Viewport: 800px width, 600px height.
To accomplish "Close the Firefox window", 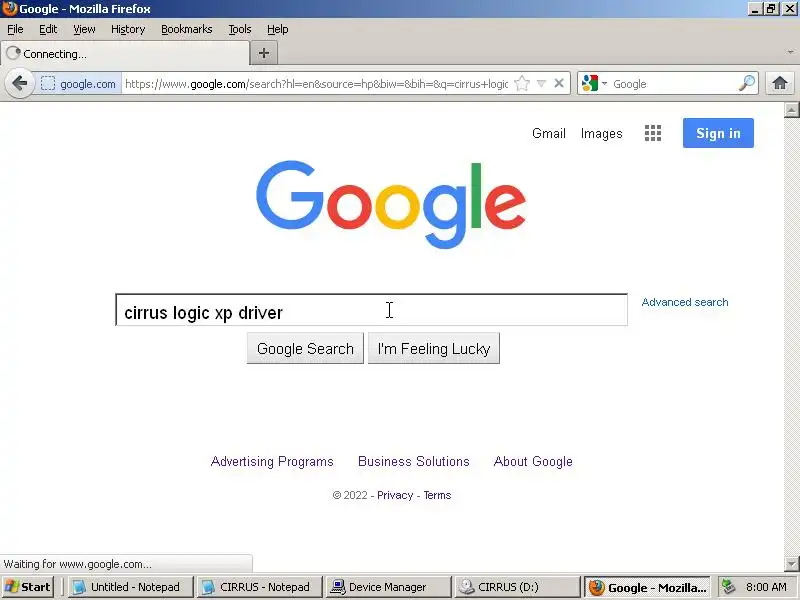I will click(789, 9).
